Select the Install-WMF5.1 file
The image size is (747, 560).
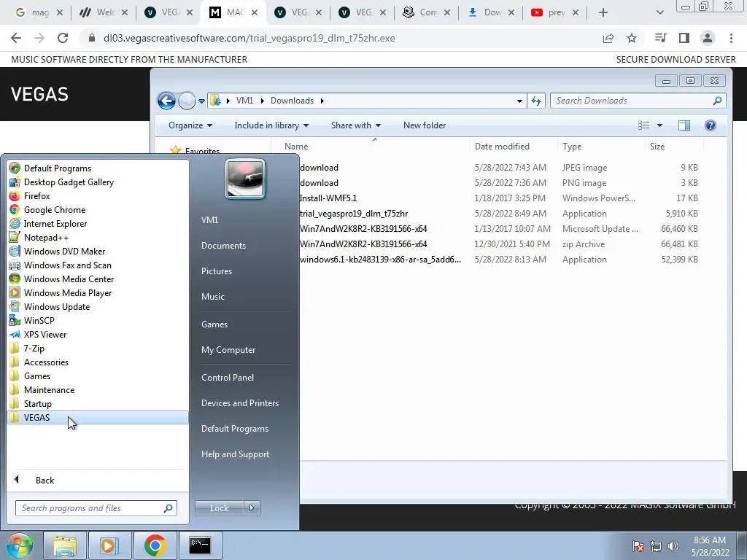328,198
